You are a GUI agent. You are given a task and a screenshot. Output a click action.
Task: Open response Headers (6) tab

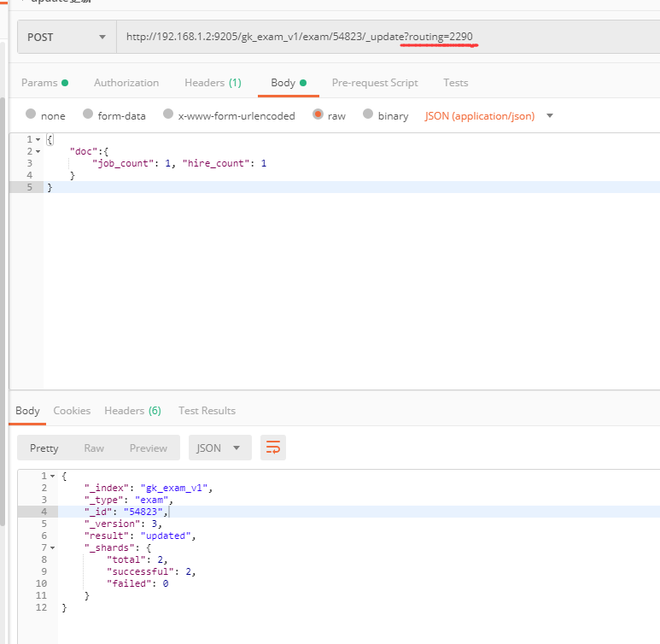132,411
